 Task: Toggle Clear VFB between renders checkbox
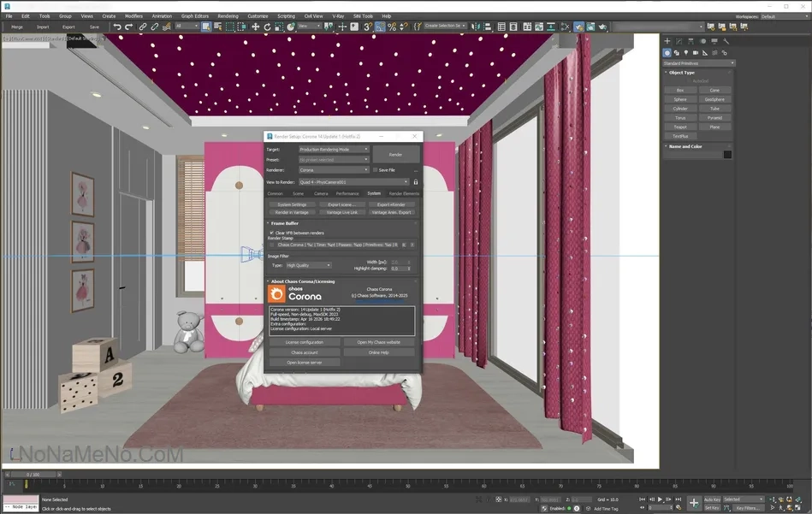[x=271, y=233]
